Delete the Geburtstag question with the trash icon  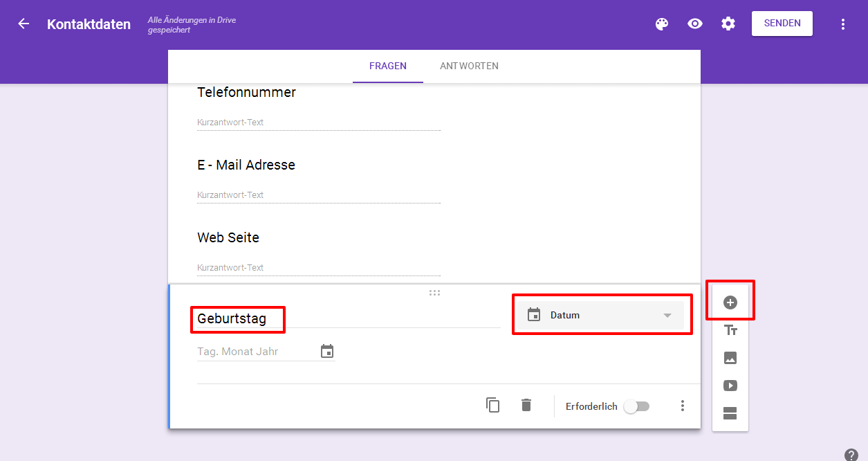(x=526, y=405)
